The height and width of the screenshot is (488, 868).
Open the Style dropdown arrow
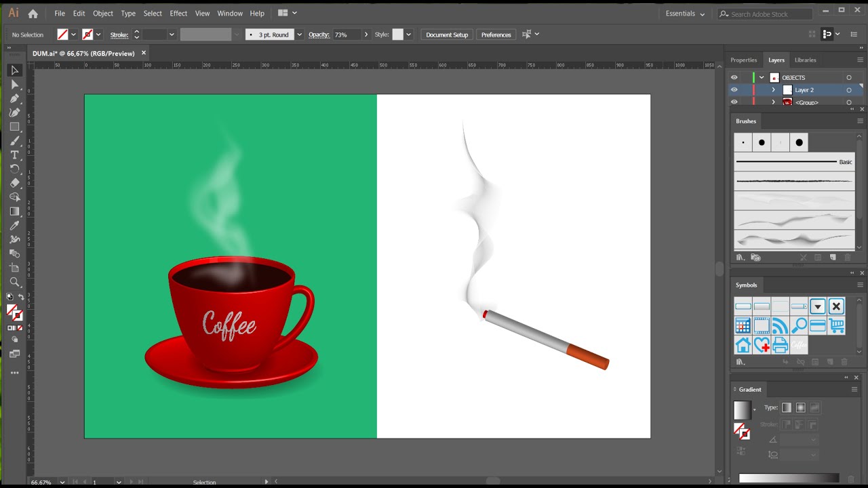pyautogui.click(x=408, y=35)
